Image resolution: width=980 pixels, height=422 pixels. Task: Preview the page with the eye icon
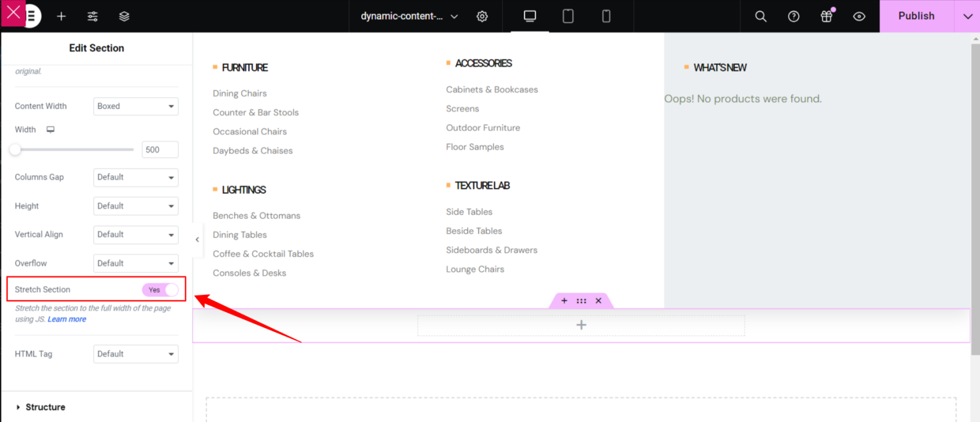tap(859, 16)
